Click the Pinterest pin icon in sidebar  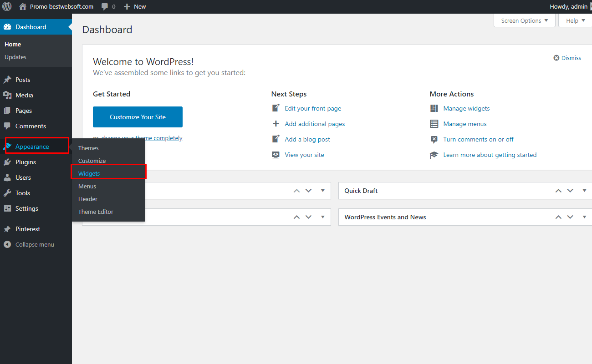tap(7, 229)
